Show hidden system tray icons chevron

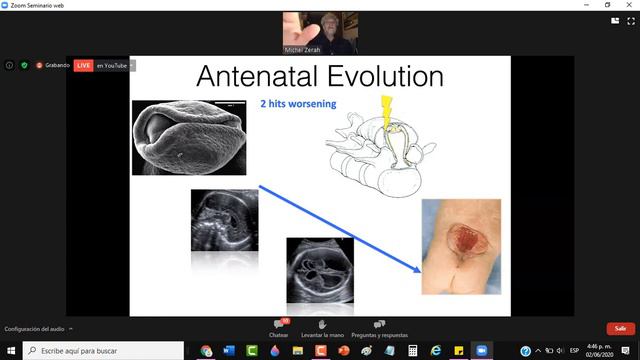coord(538,351)
